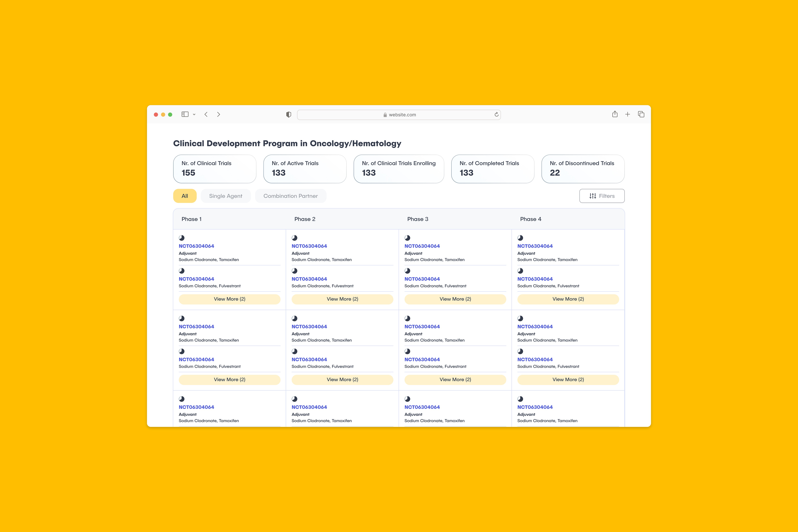Image resolution: width=798 pixels, height=532 pixels.
Task: Open a new tab with plus icon
Action: tap(628, 114)
